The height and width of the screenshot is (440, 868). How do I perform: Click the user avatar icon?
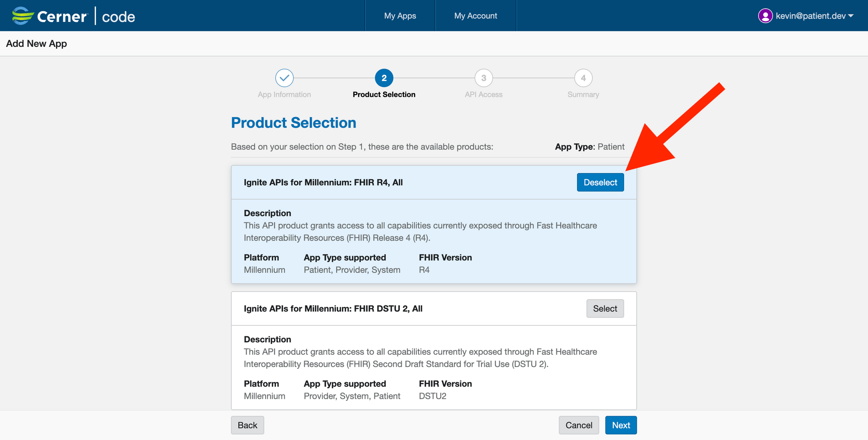(x=765, y=16)
